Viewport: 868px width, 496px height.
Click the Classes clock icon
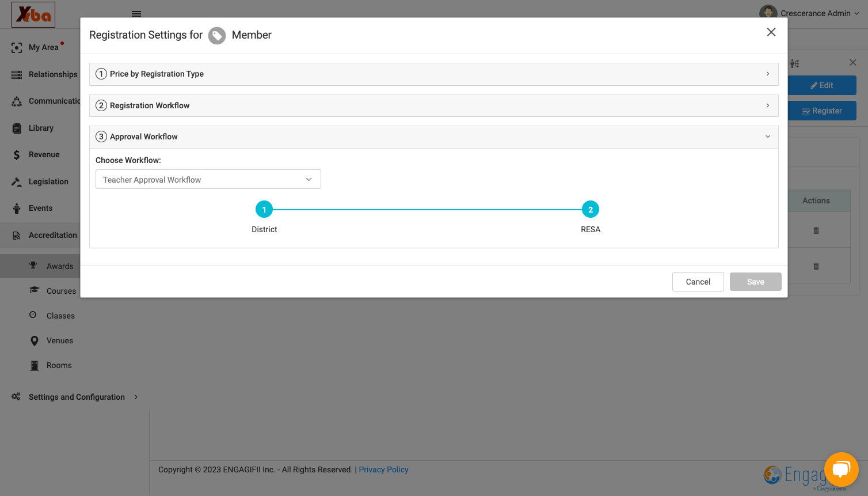pos(33,315)
